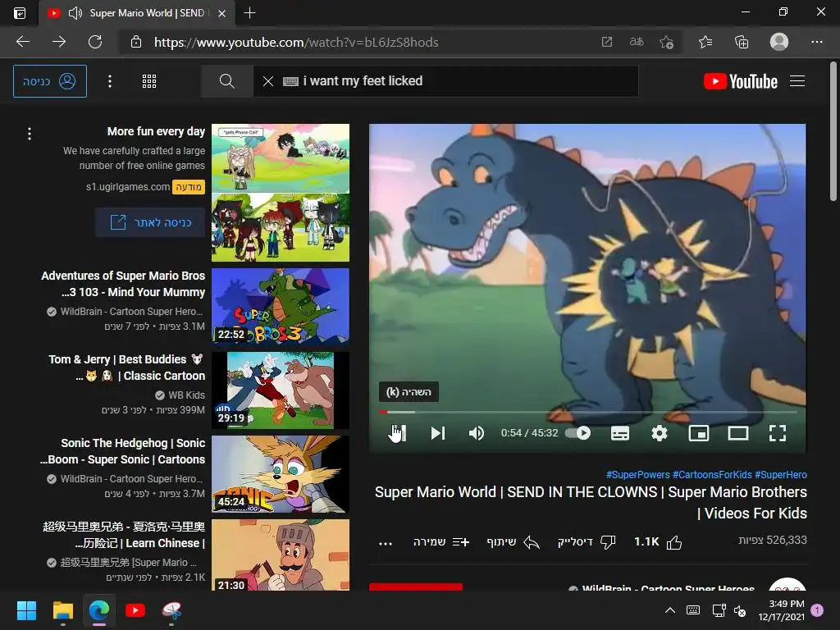The width and height of the screenshot is (840, 630).
Task: Click the visit site ad button
Action: 151,222
